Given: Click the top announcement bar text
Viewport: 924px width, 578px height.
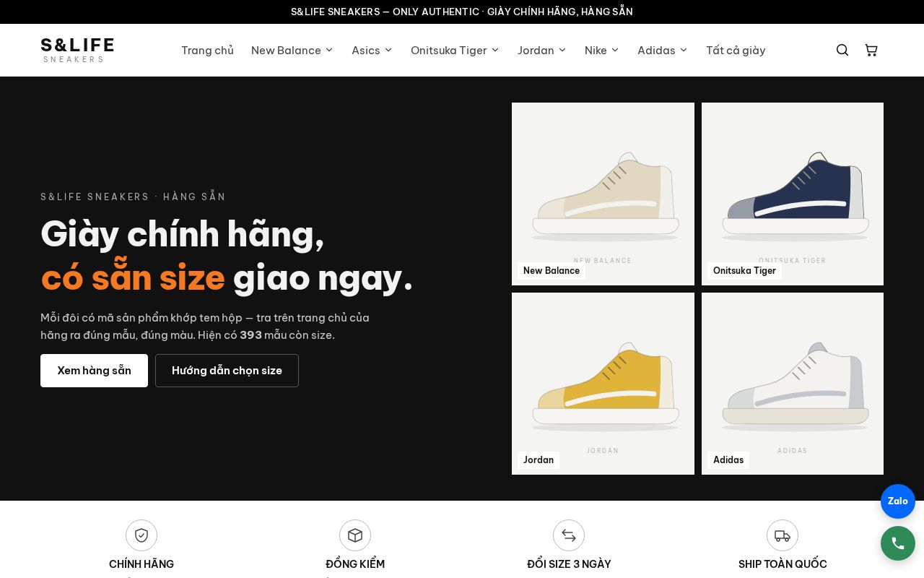Looking at the screenshot, I should point(462,12).
